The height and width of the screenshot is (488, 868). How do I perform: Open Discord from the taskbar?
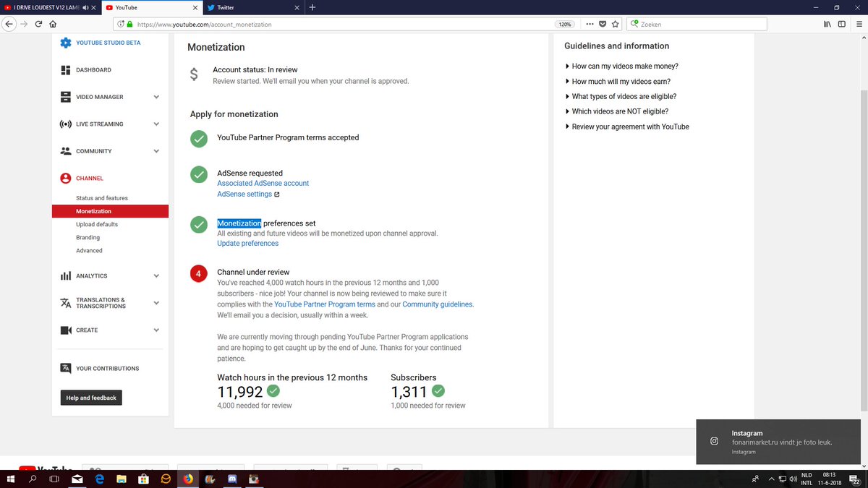(232, 479)
